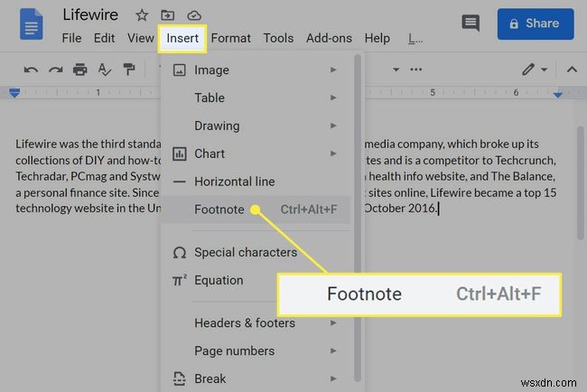Viewport: 587px width, 392px height.
Task: Undo the last action
Action: click(x=31, y=70)
